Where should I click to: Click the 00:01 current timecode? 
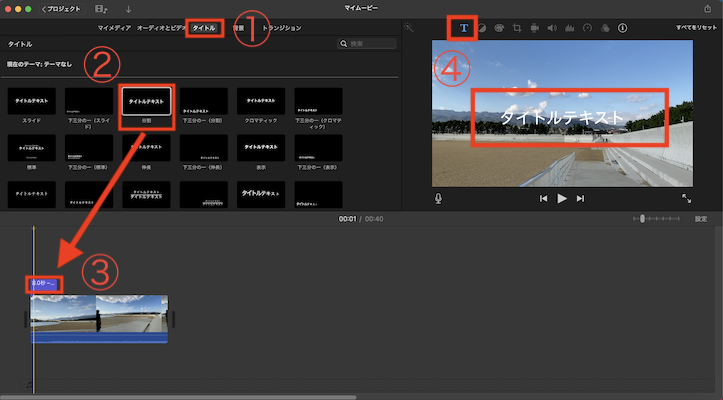(x=347, y=219)
